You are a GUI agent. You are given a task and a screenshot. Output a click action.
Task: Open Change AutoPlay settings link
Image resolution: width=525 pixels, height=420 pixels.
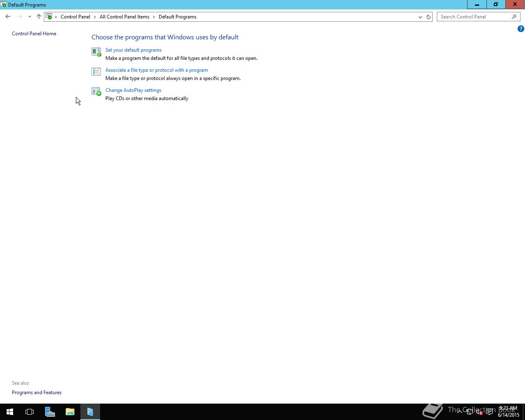(x=133, y=90)
